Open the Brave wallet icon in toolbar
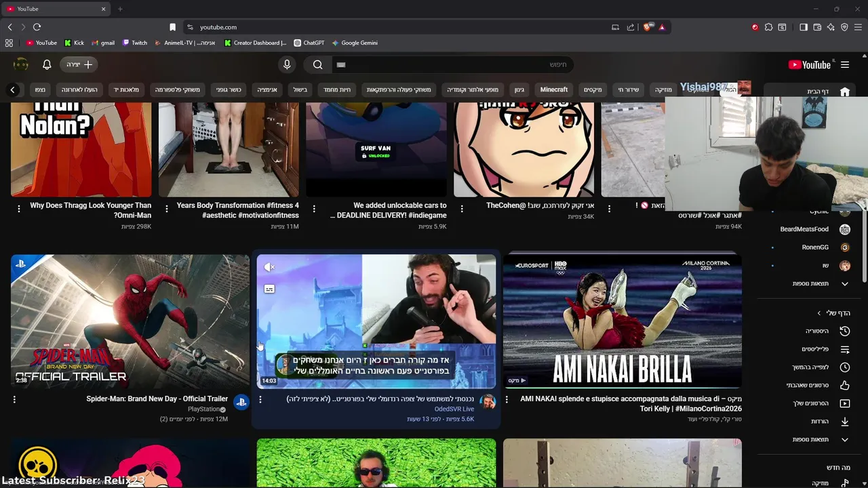The image size is (868, 488). point(817,27)
